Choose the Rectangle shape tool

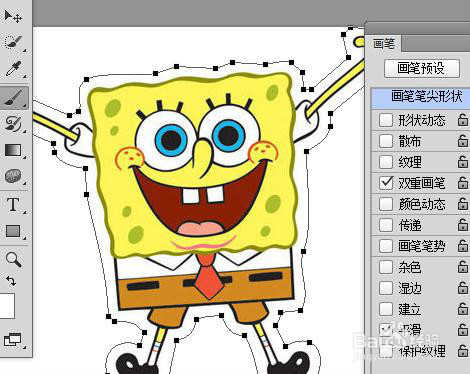click(x=13, y=231)
